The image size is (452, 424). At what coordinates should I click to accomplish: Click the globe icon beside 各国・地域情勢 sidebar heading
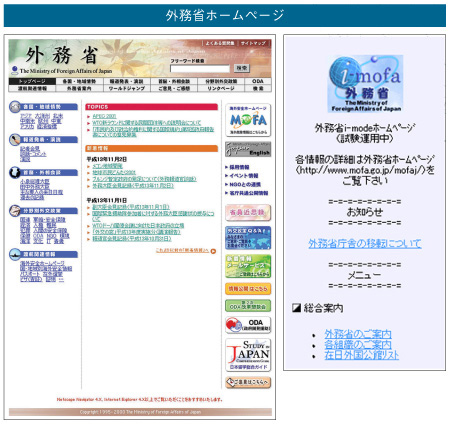[x=15, y=107]
